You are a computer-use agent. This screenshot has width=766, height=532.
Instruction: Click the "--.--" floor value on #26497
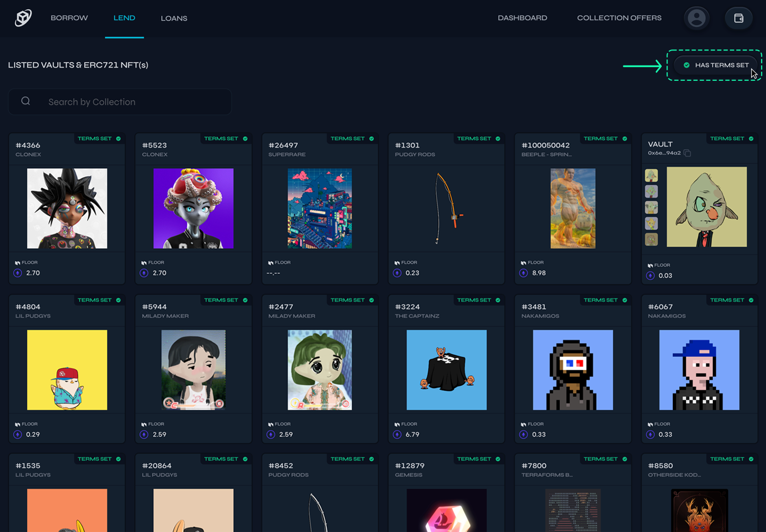[273, 273]
